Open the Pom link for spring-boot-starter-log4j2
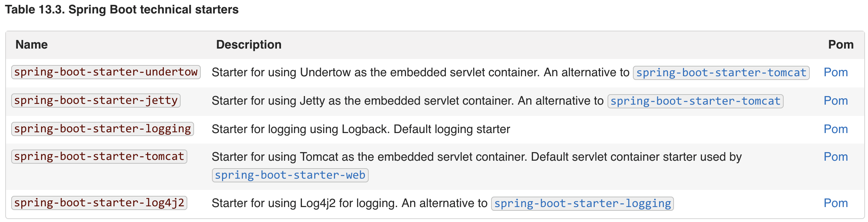 pos(836,203)
